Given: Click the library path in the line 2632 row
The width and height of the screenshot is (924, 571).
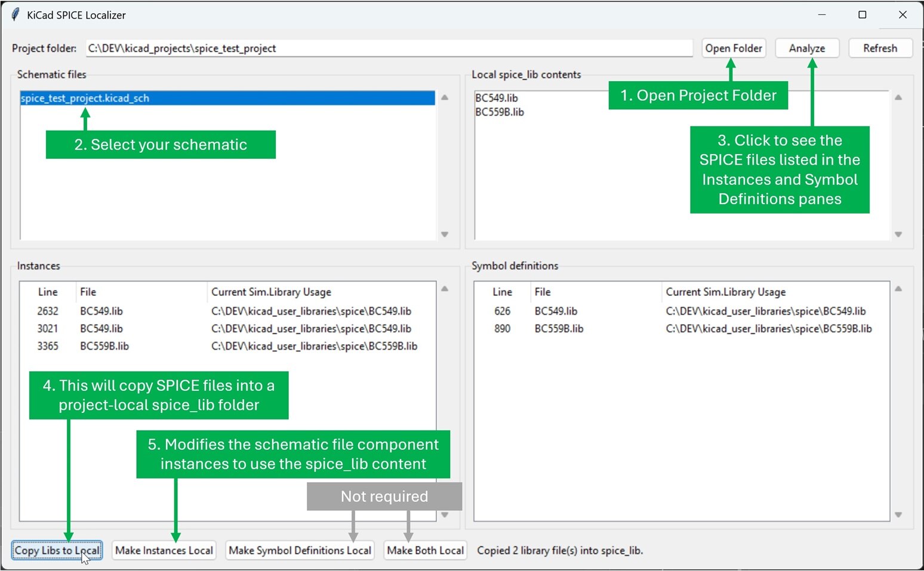Looking at the screenshot, I should click(311, 311).
